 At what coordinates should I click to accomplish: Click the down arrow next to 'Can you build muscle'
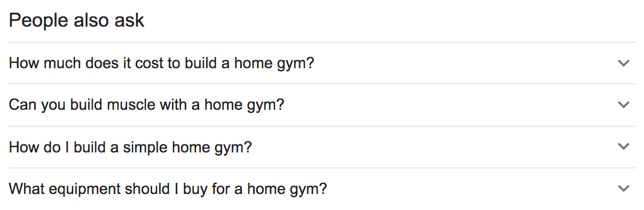[623, 104]
